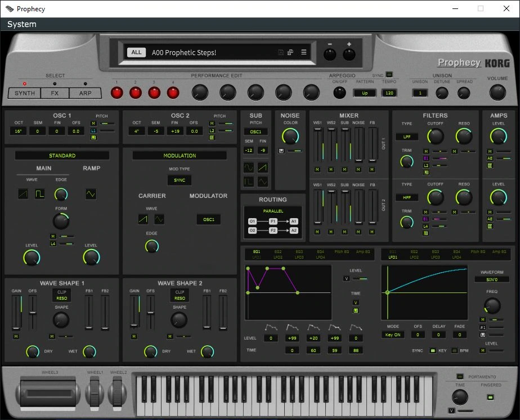
Task: Click OSC 1 pitch keyboard tracking icon
Action: 93,137
